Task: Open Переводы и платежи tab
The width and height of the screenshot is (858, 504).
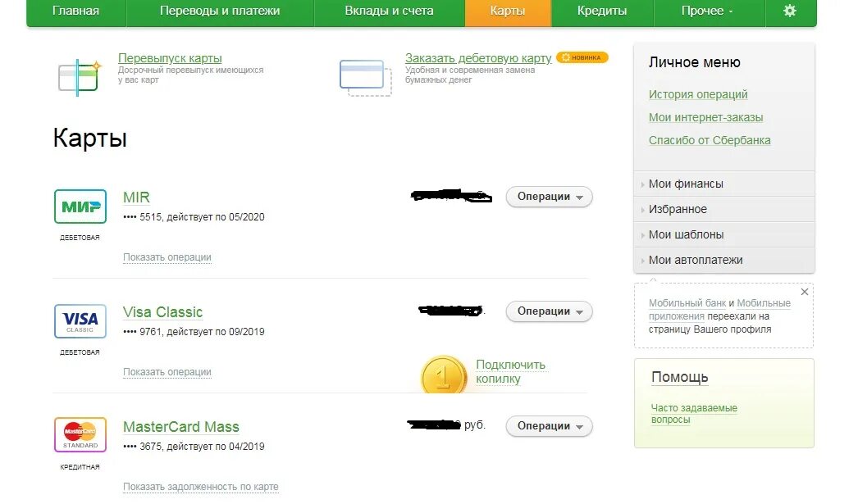Action: pyautogui.click(x=220, y=11)
